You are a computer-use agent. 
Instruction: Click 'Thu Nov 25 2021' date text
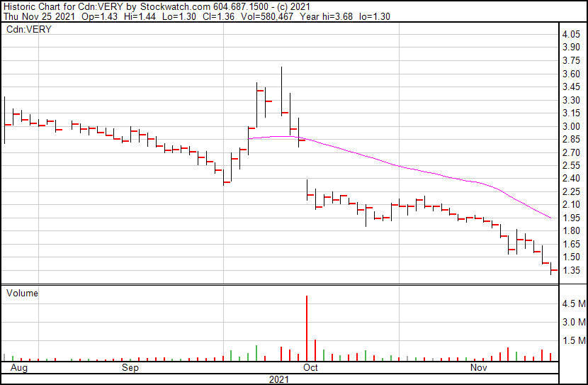tap(40, 16)
